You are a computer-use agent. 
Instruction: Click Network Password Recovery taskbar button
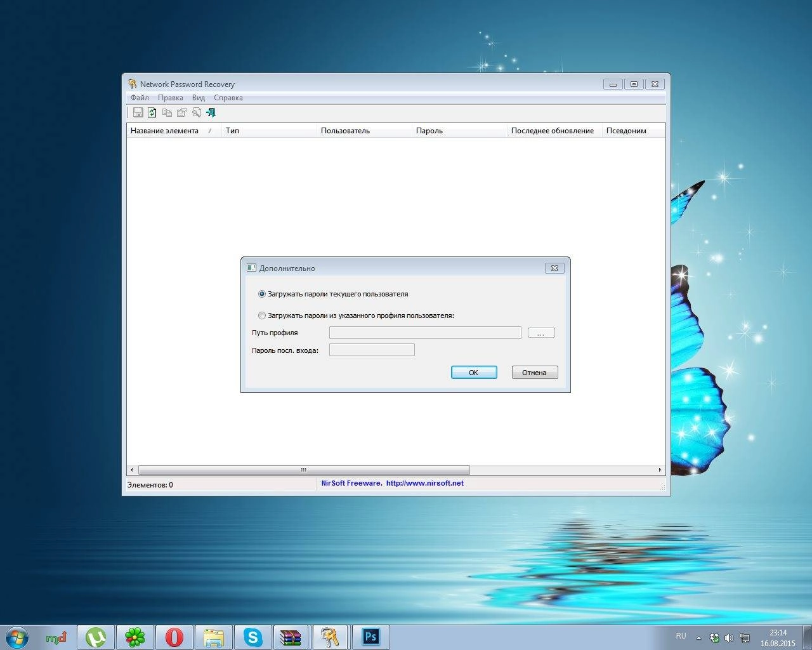pyautogui.click(x=331, y=637)
